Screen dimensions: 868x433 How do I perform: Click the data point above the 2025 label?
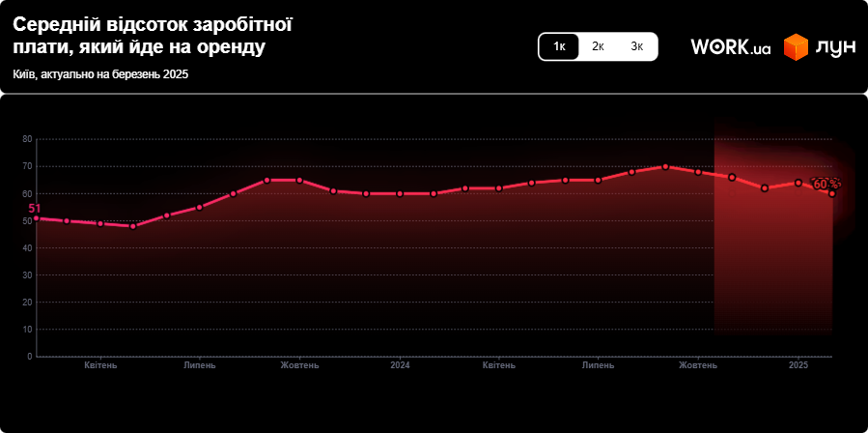point(798,183)
